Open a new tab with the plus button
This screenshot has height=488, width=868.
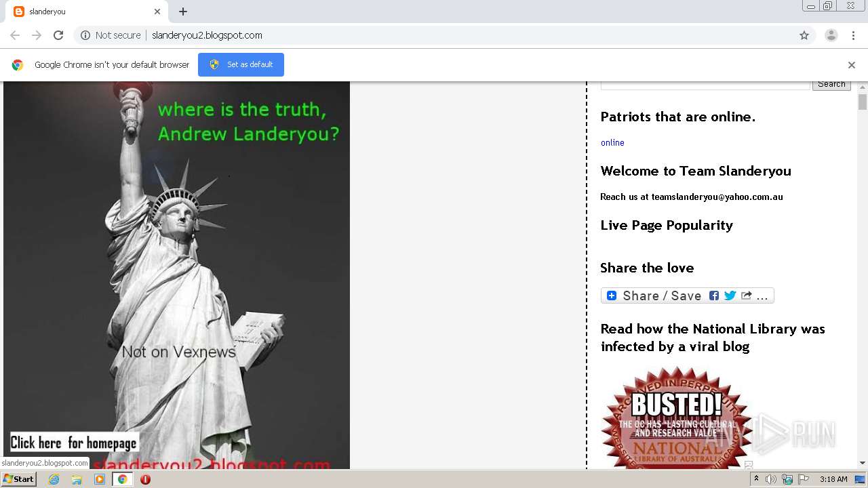[x=183, y=12]
